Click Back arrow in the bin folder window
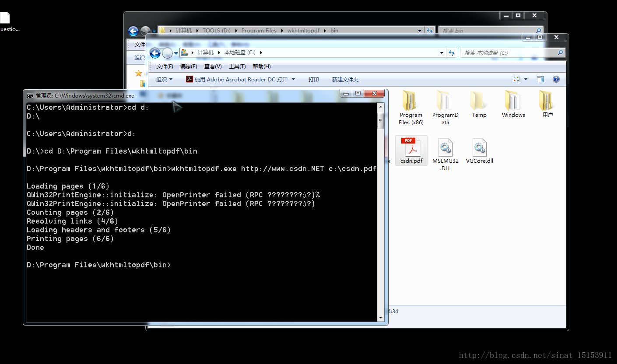Image resolution: width=617 pixels, height=364 pixels. 133,31
